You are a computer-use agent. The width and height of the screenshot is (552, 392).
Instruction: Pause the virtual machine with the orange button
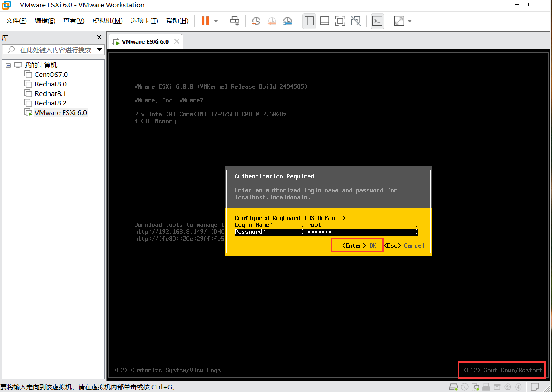click(205, 21)
